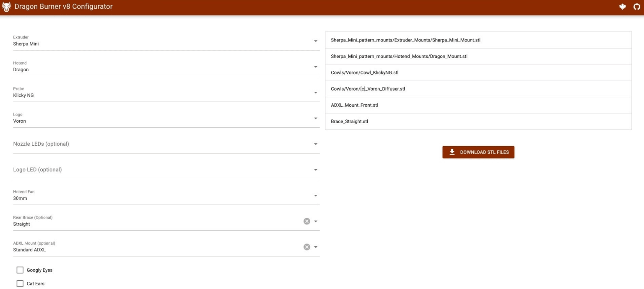The height and width of the screenshot is (289, 644).
Task: Open the ADXL Mount dropdown arrow
Action: [316, 247]
